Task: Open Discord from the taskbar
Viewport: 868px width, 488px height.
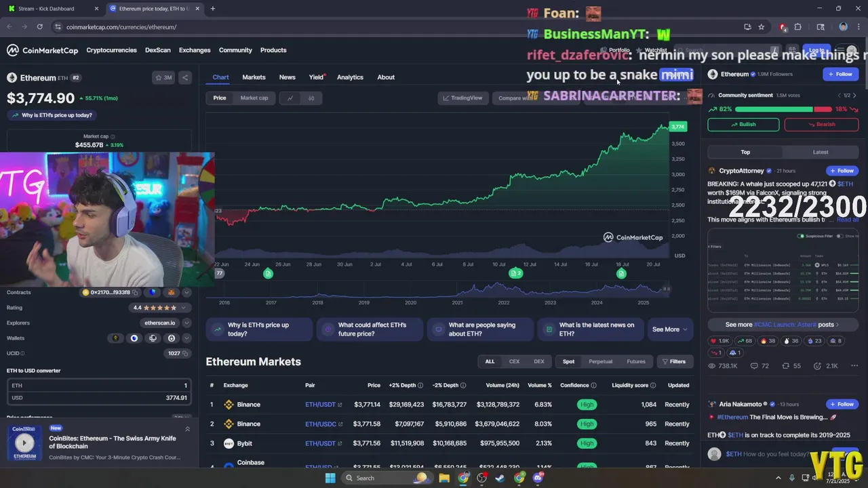Action: point(538,478)
